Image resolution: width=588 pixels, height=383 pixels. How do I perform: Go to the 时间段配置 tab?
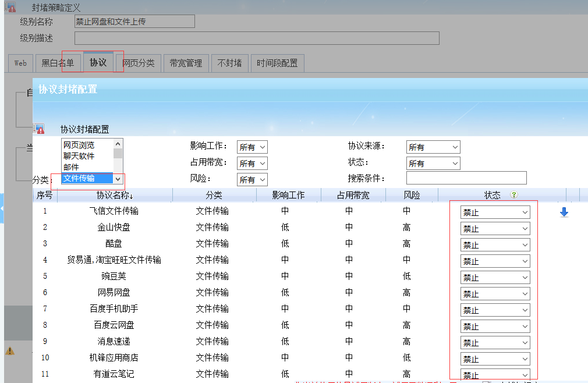pyautogui.click(x=277, y=63)
